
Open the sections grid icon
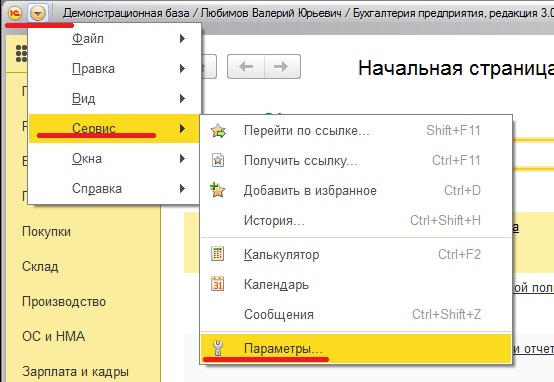(x=21, y=54)
